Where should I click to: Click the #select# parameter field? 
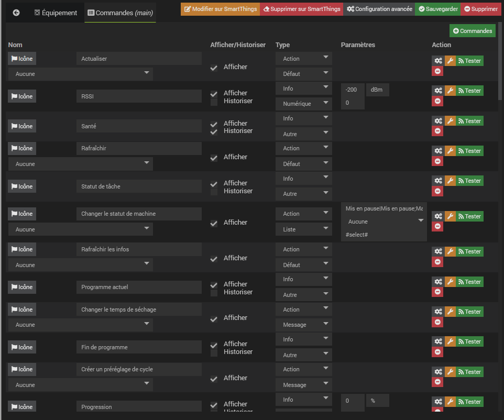pos(384,235)
